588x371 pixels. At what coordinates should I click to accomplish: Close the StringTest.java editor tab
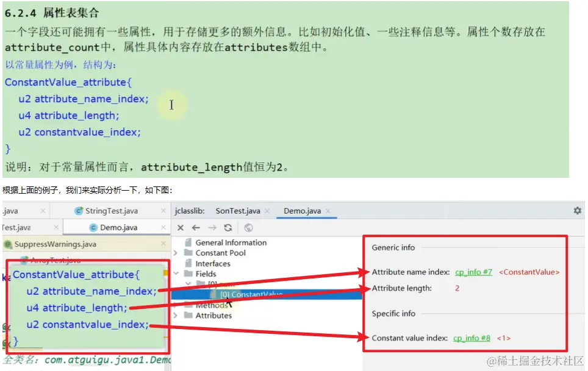(163, 211)
